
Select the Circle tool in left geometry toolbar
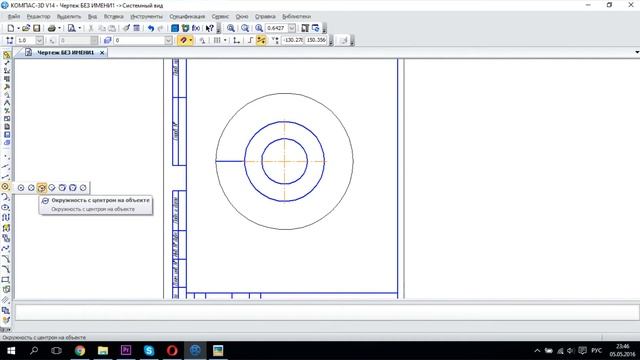[x=5, y=187]
